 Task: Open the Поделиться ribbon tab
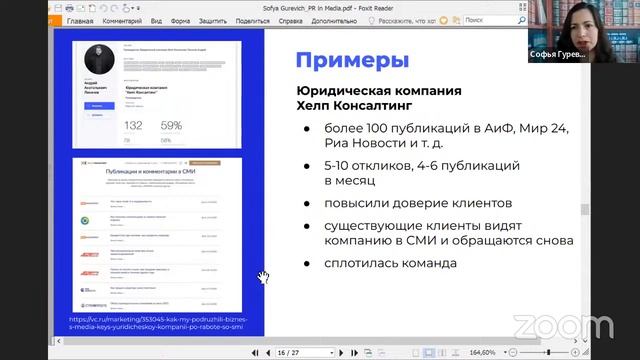click(x=252, y=21)
